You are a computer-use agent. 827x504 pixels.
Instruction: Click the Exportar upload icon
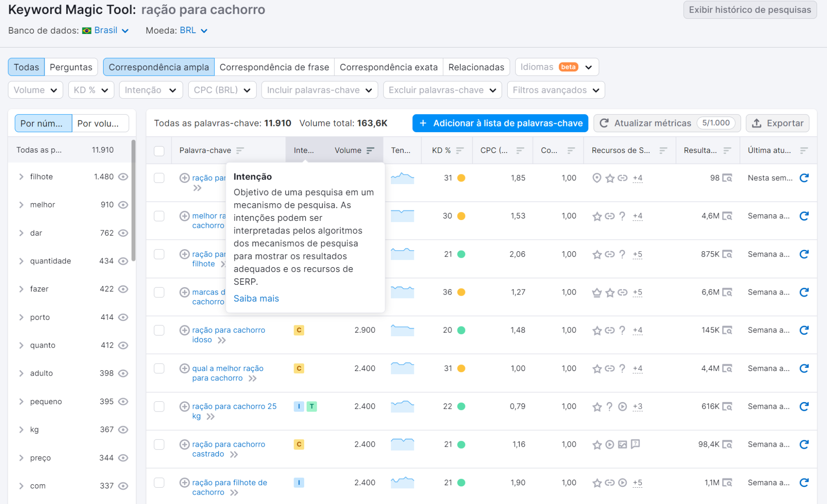757,123
